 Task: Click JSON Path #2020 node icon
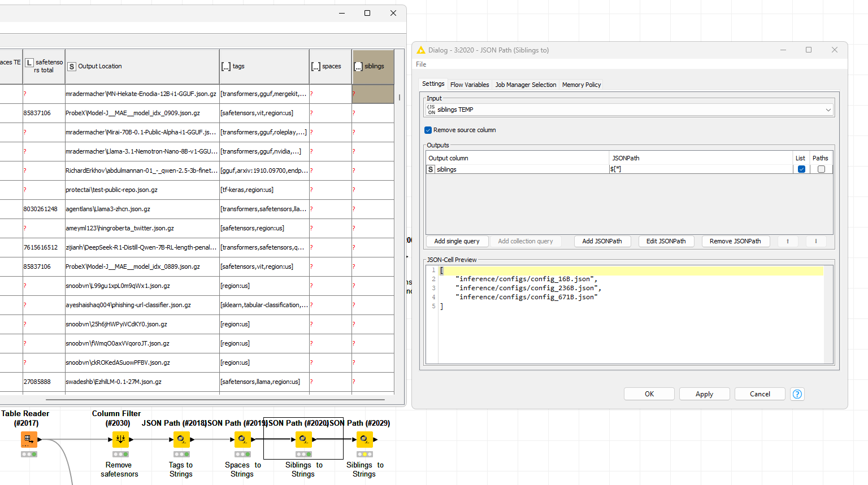pyautogui.click(x=303, y=439)
